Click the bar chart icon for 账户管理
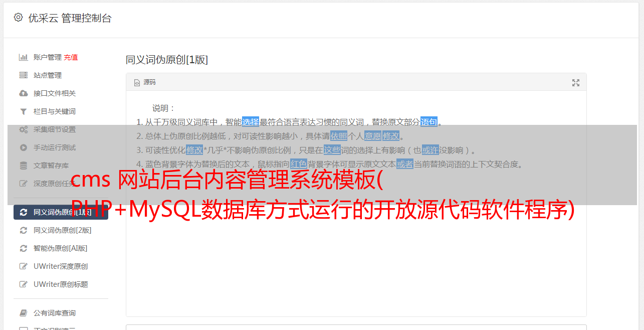The image size is (644, 330). [23, 57]
